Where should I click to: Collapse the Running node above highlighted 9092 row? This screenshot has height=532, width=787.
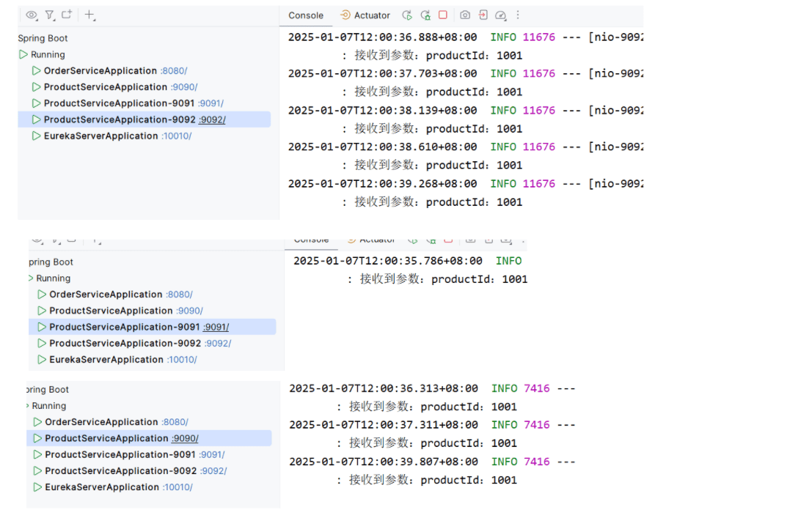tap(23, 54)
